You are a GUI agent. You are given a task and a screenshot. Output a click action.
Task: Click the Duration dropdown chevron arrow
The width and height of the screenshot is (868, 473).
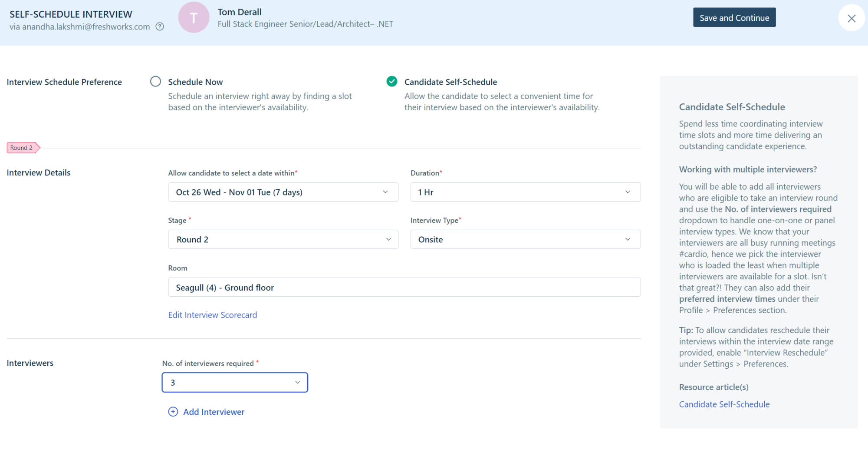628,192
